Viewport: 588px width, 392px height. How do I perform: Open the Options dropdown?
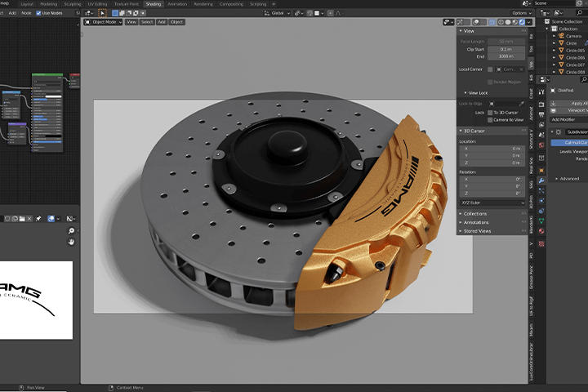point(522,13)
